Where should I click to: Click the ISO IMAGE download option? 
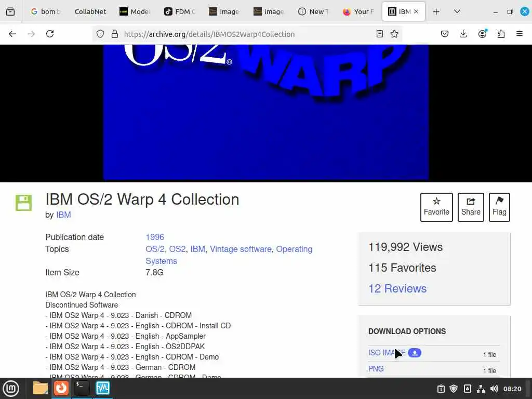(x=387, y=353)
